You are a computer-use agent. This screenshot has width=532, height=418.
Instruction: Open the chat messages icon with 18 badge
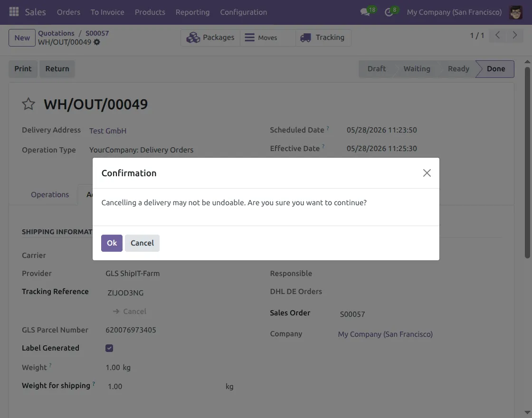pos(368,12)
